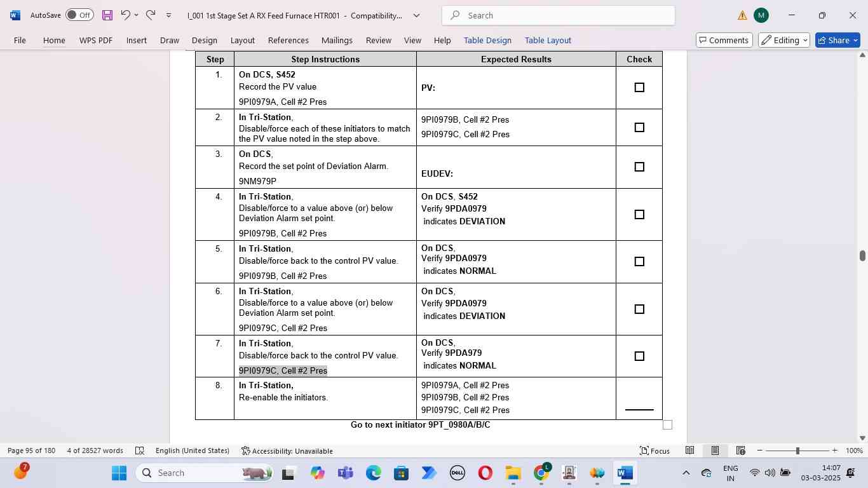Open Google Chrome from taskbar
868x488 pixels.
[541, 473]
